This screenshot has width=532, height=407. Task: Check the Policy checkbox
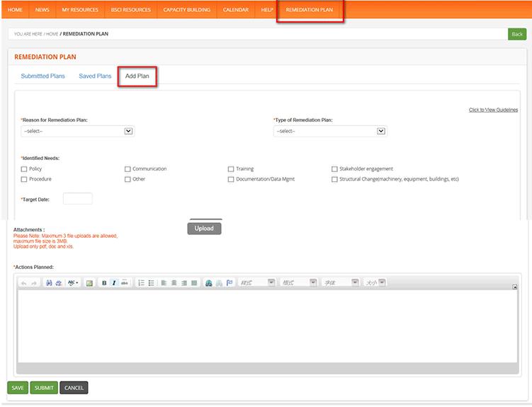(x=24, y=169)
